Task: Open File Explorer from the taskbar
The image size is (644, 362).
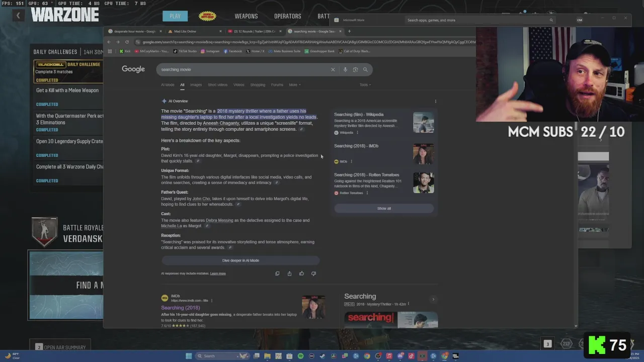Action: tap(267, 356)
